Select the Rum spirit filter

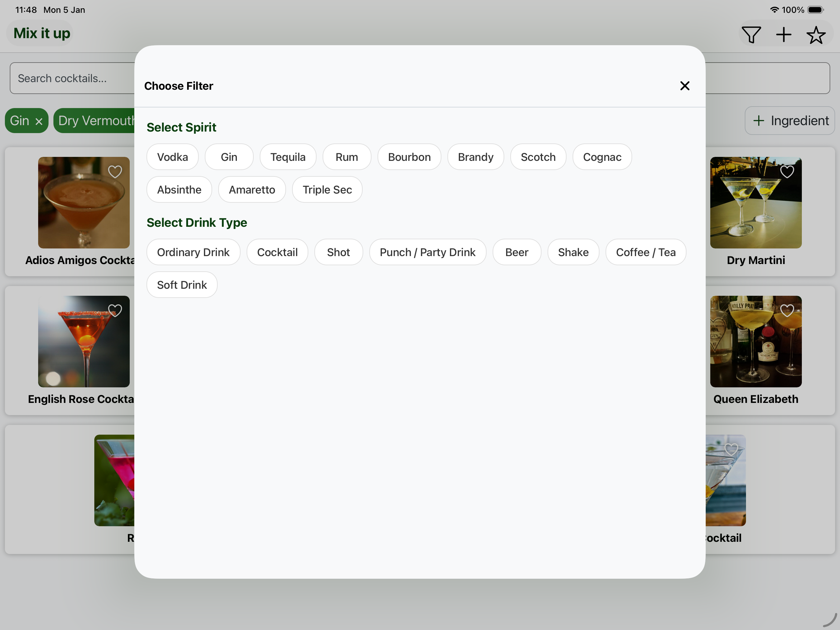pos(347,157)
